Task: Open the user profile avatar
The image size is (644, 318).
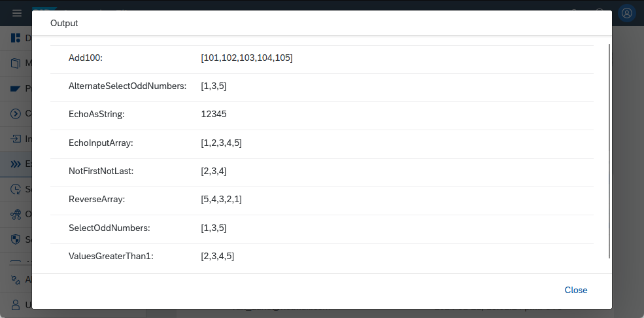Action: (627, 13)
